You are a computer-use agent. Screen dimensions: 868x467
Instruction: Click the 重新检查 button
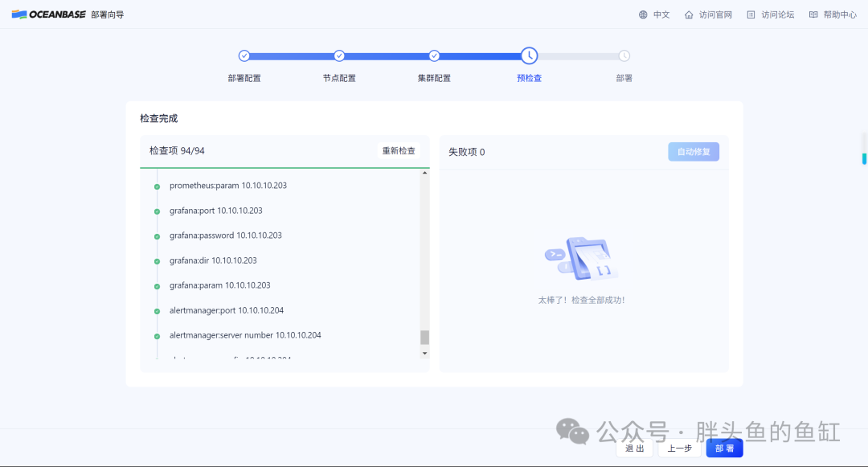[x=399, y=150]
